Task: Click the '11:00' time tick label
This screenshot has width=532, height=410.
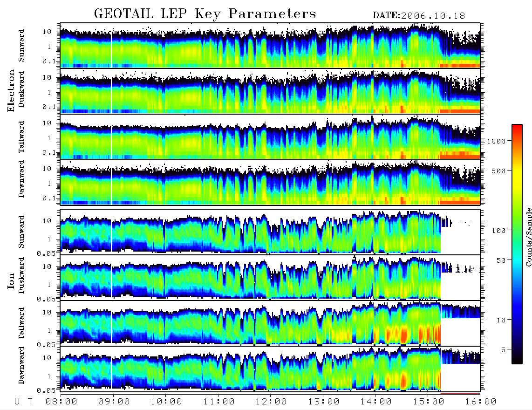Action: 219,402
